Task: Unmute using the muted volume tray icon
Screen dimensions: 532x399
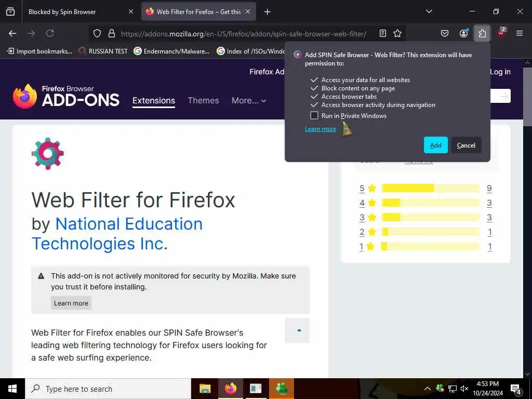Action: (x=464, y=389)
